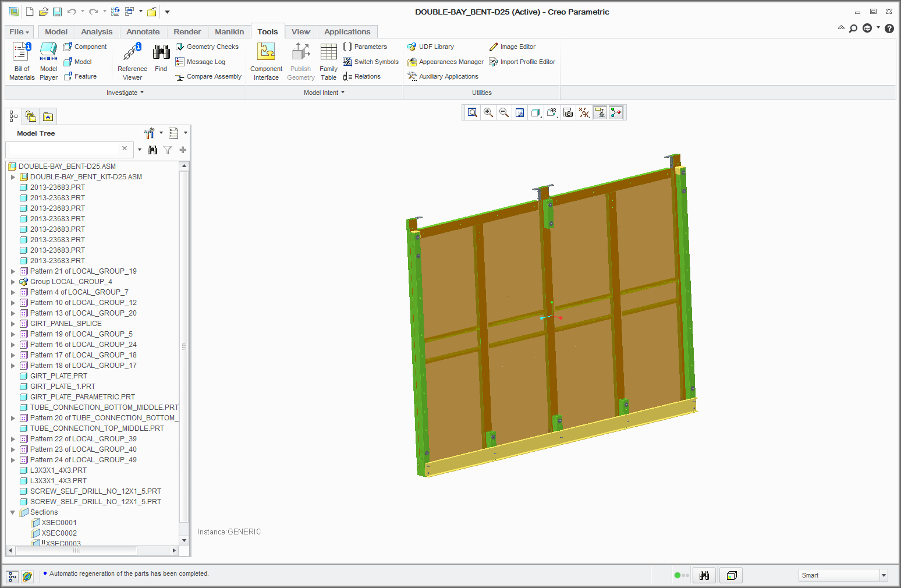Switch to the Model tab
This screenshot has width=901, height=588.
pyautogui.click(x=56, y=31)
